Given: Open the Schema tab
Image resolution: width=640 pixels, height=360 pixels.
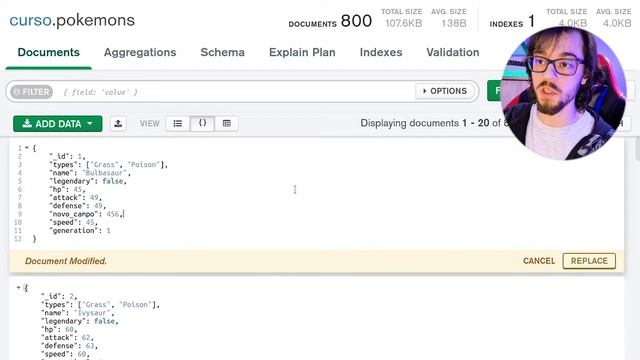Looking at the screenshot, I should pyautogui.click(x=222, y=52).
